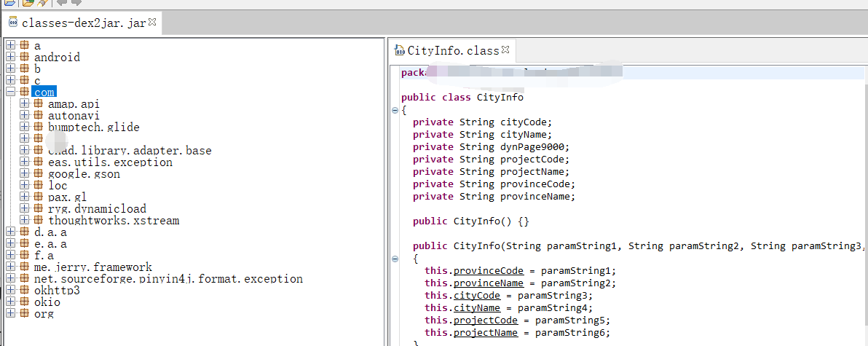The height and width of the screenshot is (346, 868).
Task: Click the 'private String cityName;' declaration
Action: pyautogui.click(x=483, y=135)
